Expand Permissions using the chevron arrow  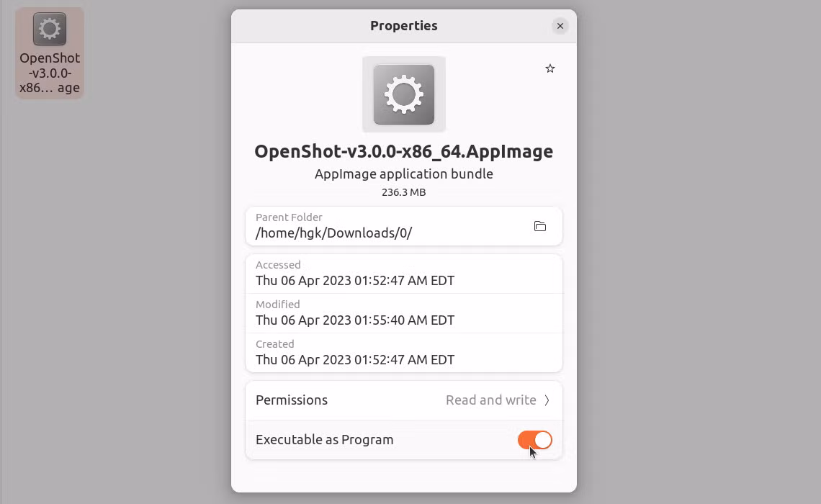click(547, 400)
